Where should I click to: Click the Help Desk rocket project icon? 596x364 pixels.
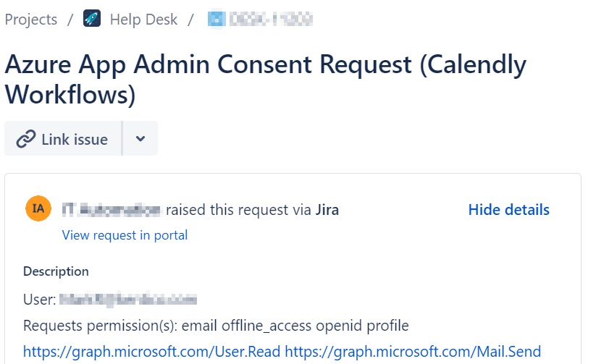[92, 20]
